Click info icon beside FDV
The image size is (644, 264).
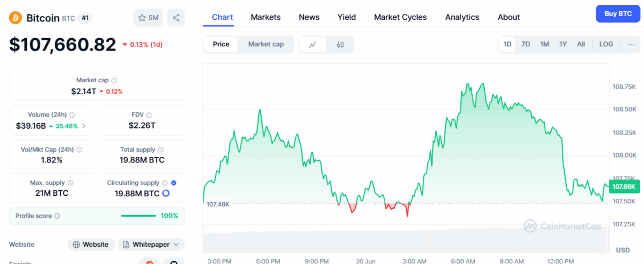[x=149, y=115]
